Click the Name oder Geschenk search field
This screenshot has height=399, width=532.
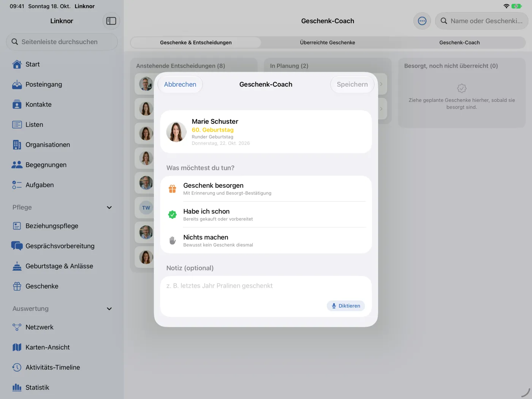pos(481,21)
